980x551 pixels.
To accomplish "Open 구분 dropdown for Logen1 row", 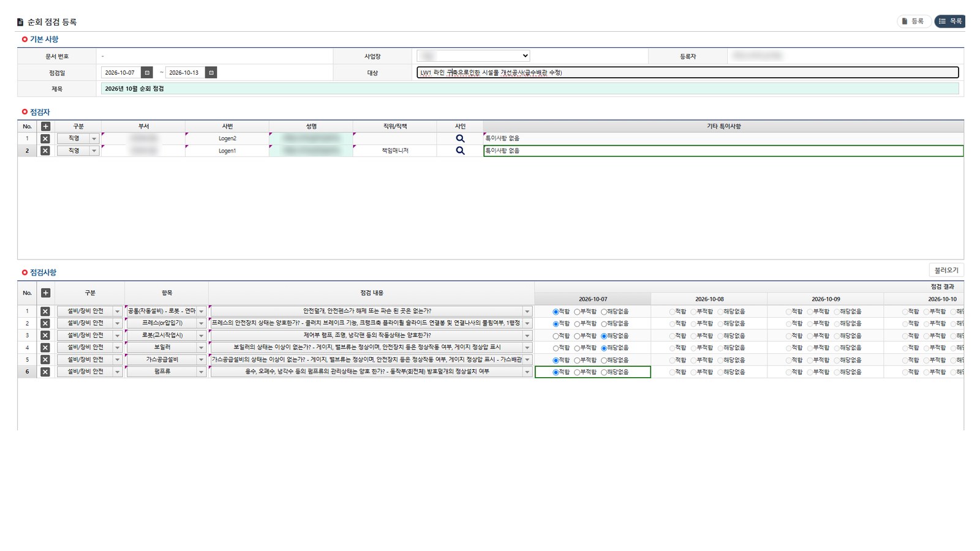I will pyautogui.click(x=94, y=151).
